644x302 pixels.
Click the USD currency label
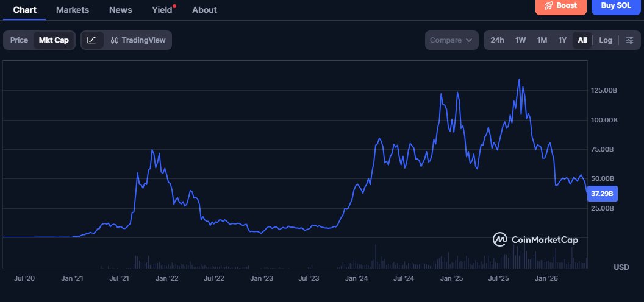click(x=621, y=267)
